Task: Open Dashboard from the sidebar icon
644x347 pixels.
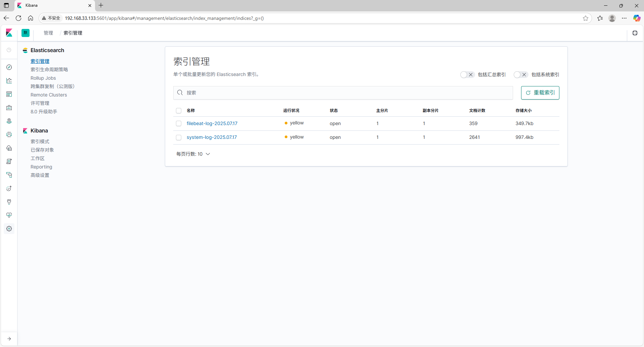Action: click(9, 94)
